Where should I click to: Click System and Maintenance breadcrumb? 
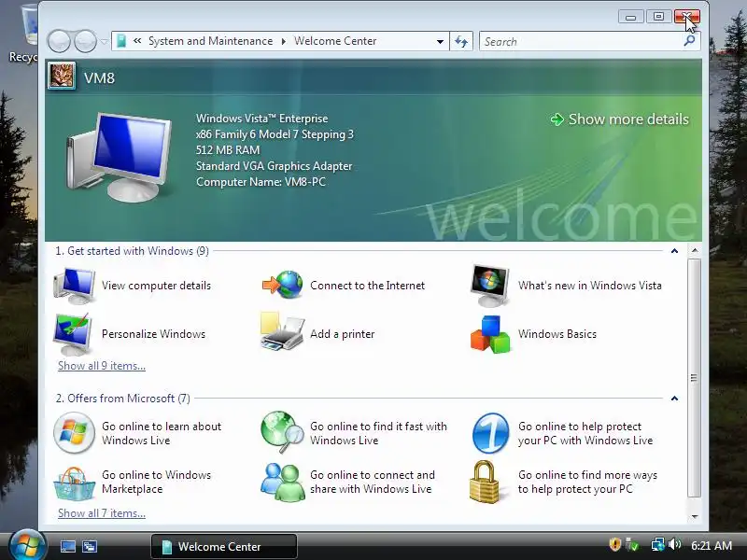coord(211,41)
